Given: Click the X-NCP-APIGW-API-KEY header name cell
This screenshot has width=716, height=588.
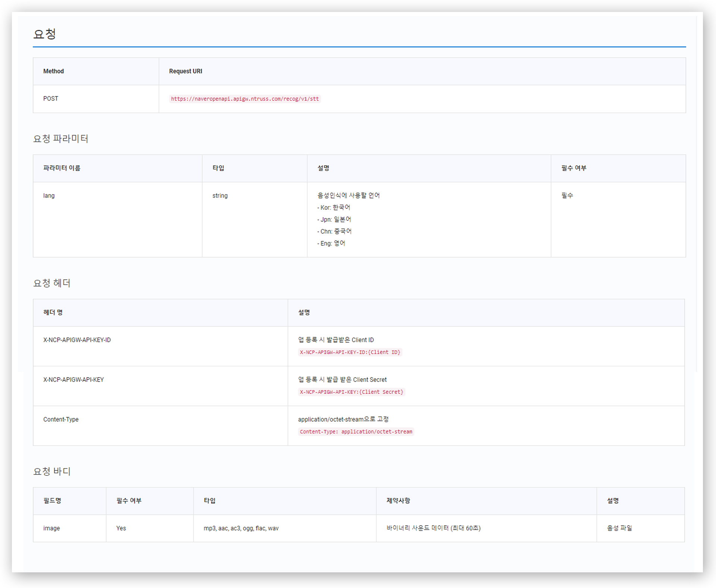Looking at the screenshot, I should click(73, 379).
